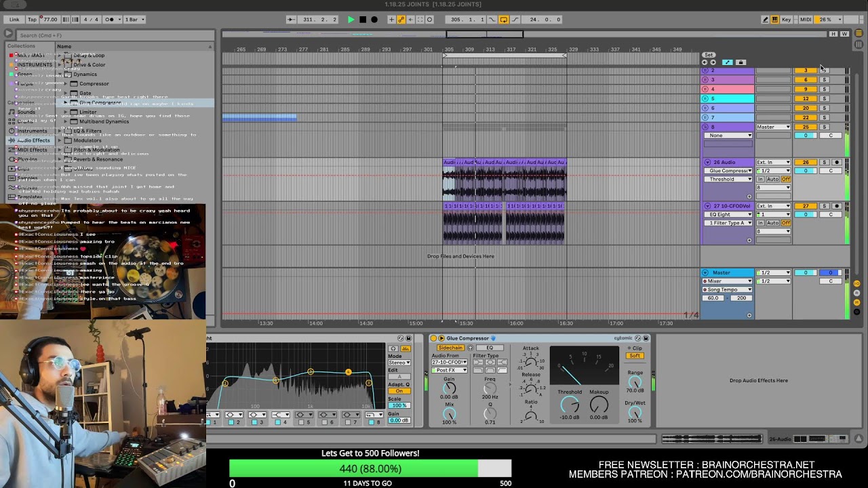Screen dimensions: 868x488
Task: Toggle the metronome in the control bar
Action: [x=110, y=20]
